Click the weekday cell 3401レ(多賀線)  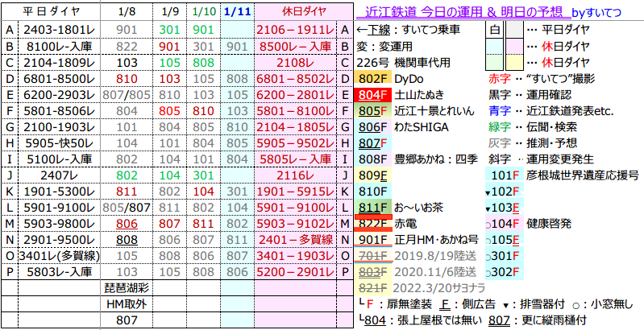click(60, 255)
